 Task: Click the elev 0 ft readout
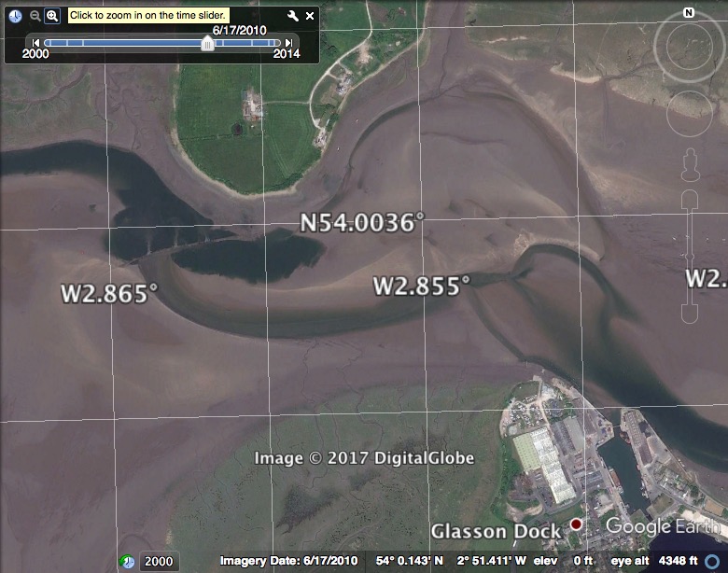tap(563, 561)
